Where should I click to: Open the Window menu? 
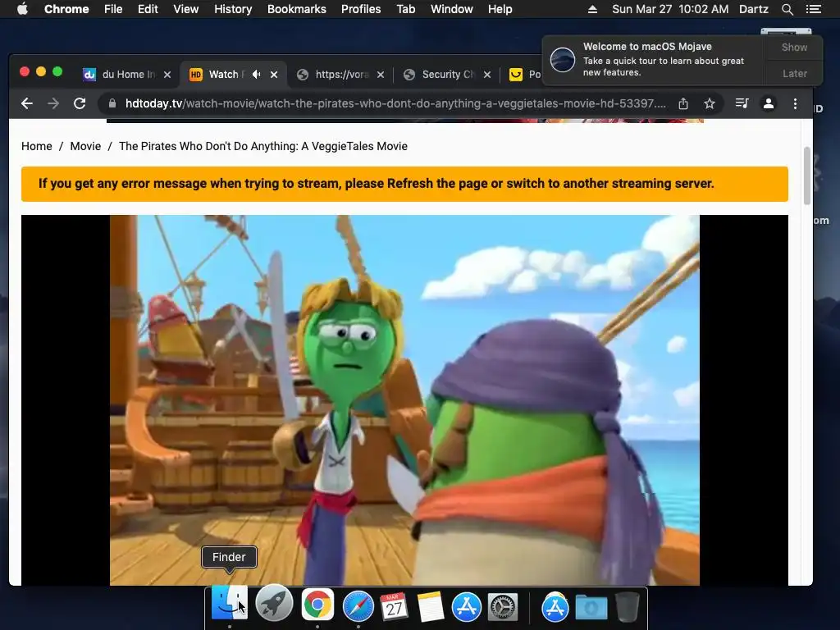(x=452, y=9)
